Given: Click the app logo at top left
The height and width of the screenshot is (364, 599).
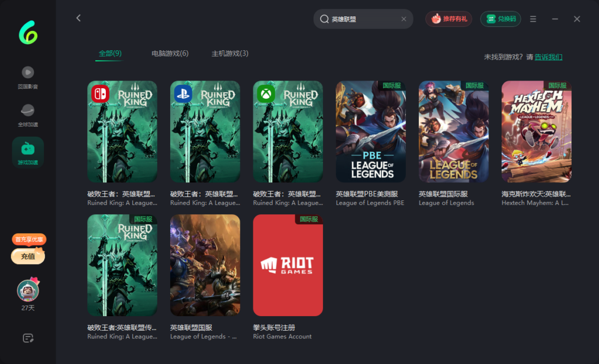Looking at the screenshot, I should coord(27,33).
